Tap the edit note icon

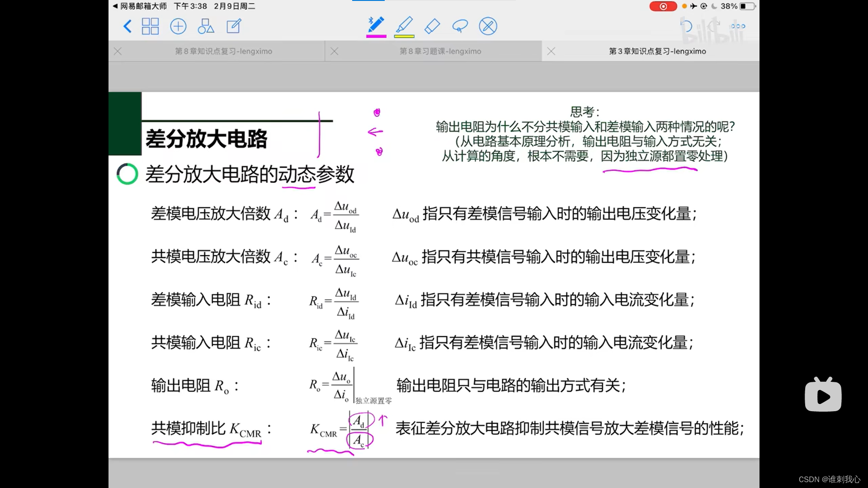[x=234, y=26]
